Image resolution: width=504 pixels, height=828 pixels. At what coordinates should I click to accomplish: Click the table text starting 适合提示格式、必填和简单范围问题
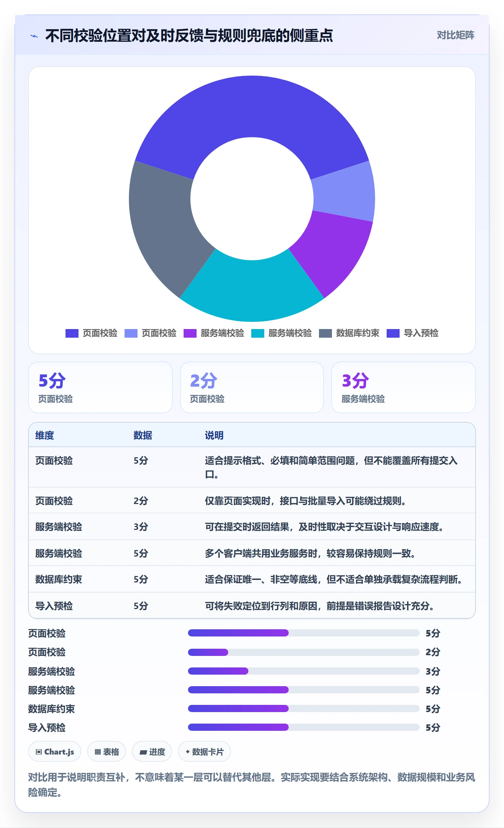click(331, 467)
